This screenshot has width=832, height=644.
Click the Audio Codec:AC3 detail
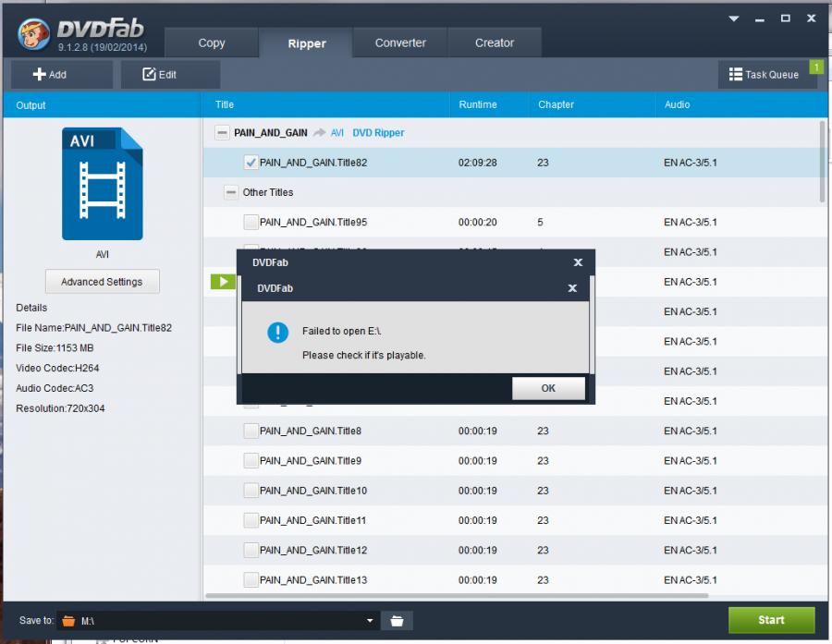(x=55, y=388)
